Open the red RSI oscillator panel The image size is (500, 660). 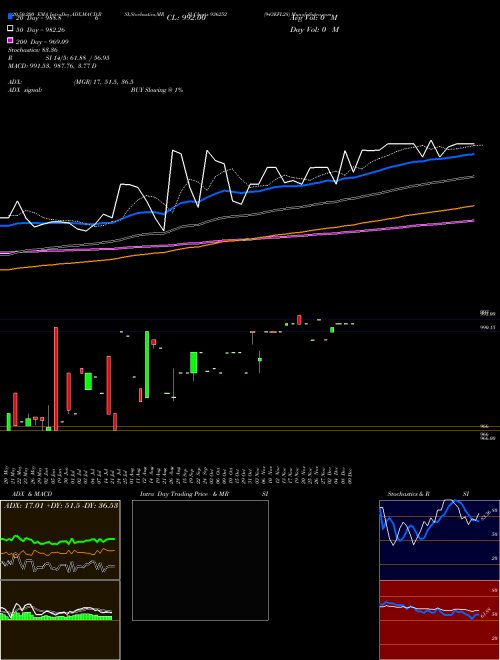[439, 620]
